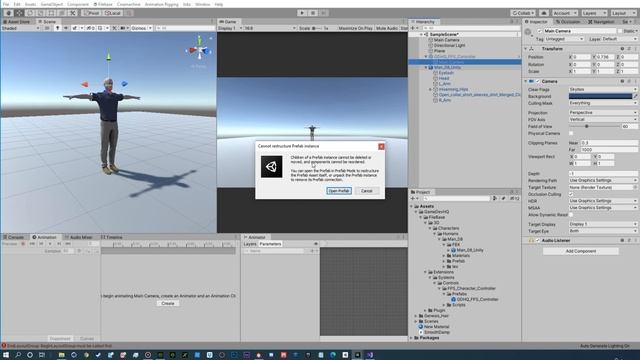Open the GameObject menu

click(x=51, y=4)
